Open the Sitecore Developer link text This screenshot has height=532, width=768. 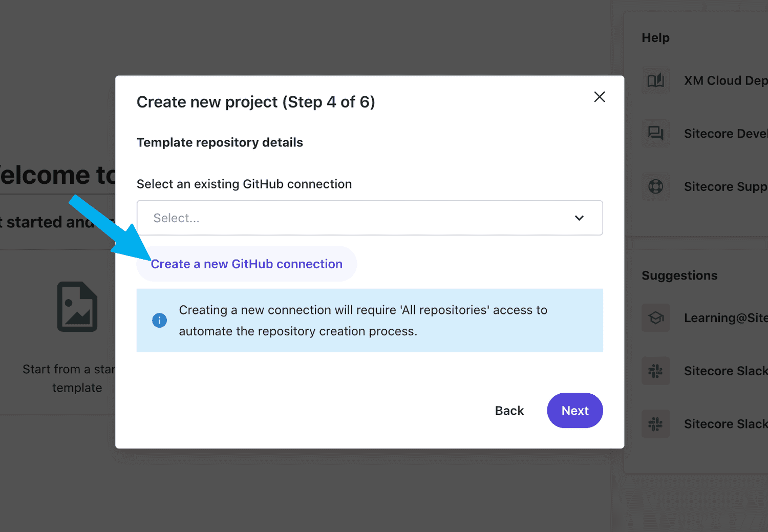tap(726, 134)
